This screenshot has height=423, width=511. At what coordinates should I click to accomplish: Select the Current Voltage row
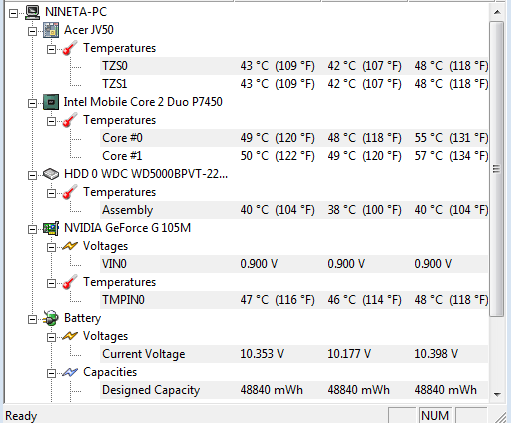pyautogui.click(x=294, y=354)
